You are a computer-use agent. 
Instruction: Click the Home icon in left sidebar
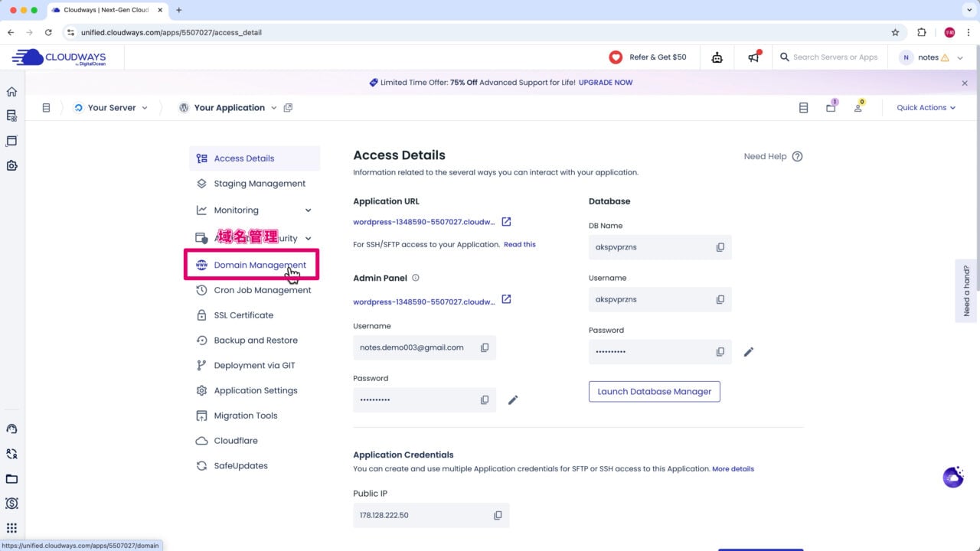click(x=11, y=91)
